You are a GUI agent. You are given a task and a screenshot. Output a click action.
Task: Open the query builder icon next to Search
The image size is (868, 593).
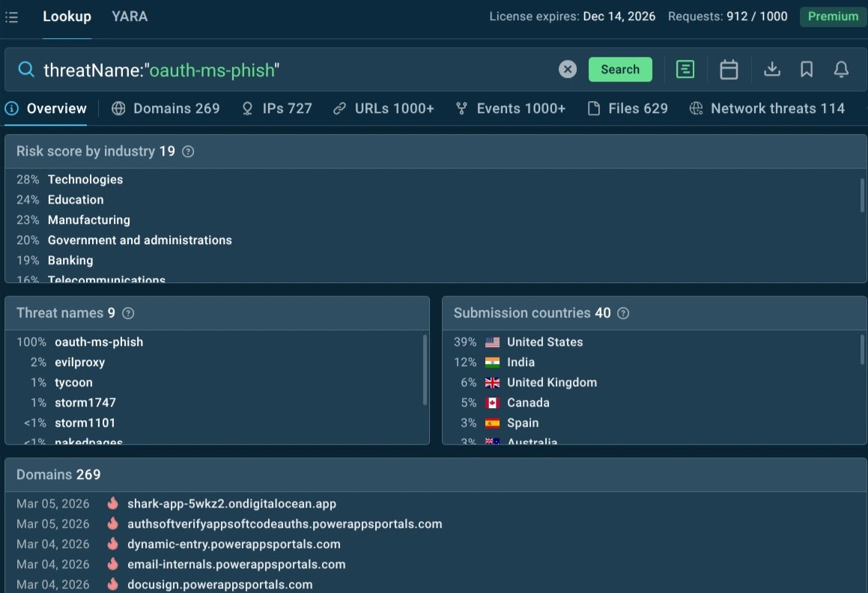point(685,70)
